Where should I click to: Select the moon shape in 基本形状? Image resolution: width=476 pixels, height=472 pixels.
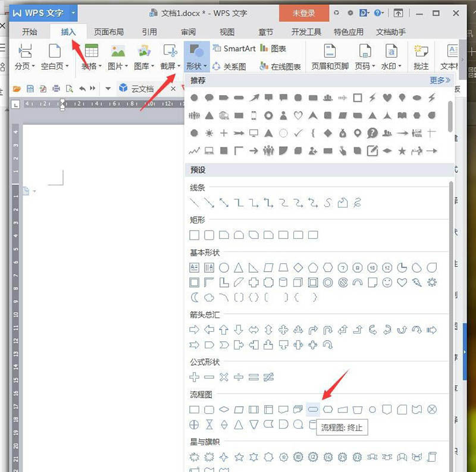coord(195,297)
